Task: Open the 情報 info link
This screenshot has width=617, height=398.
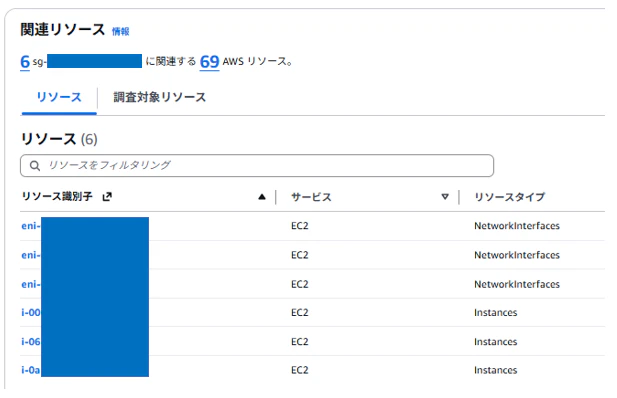Action: [120, 31]
